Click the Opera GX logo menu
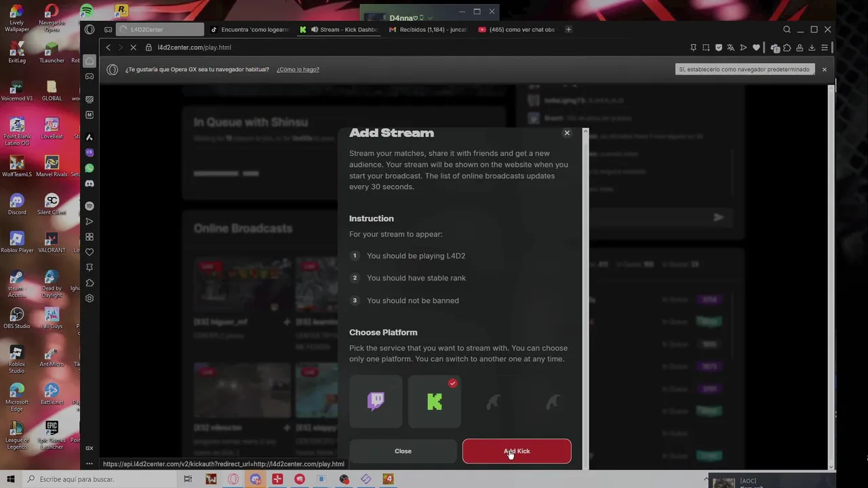This screenshot has height=488, width=868. (x=90, y=29)
